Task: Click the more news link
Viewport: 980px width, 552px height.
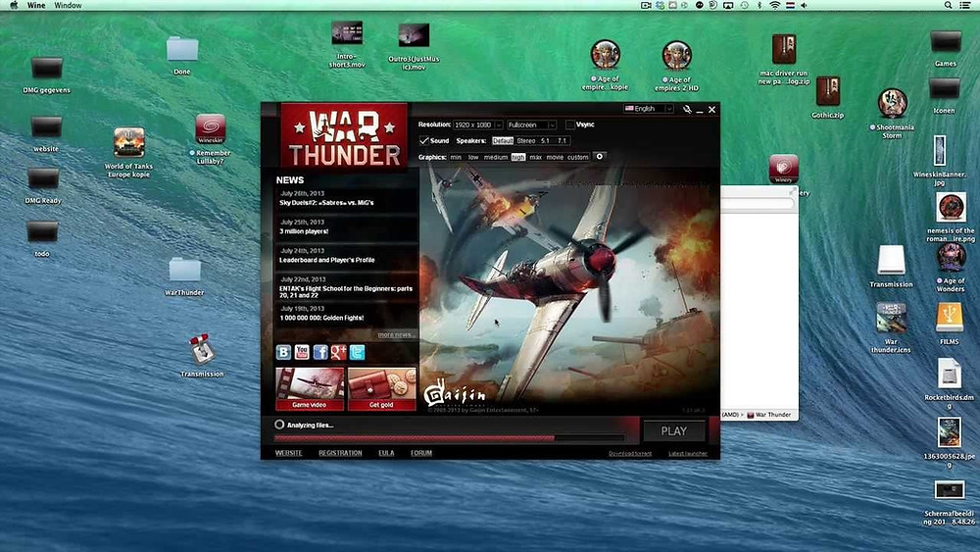Action: tap(396, 335)
